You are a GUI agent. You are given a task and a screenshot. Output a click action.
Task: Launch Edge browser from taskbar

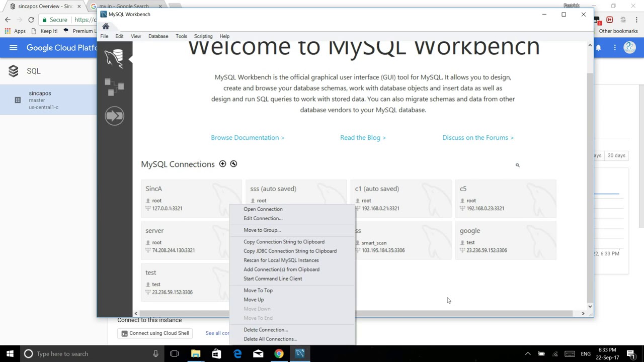[237, 354]
